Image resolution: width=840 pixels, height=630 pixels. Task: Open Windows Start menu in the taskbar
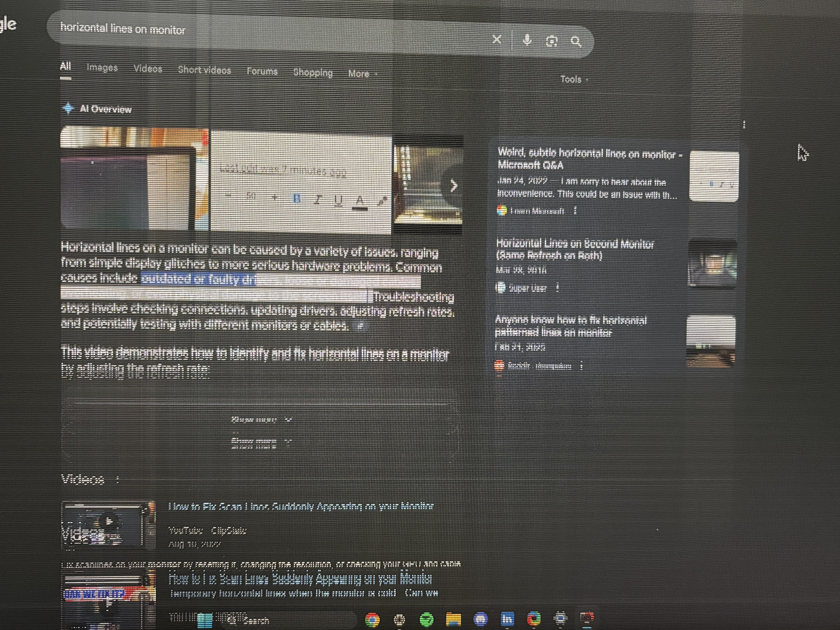205,620
